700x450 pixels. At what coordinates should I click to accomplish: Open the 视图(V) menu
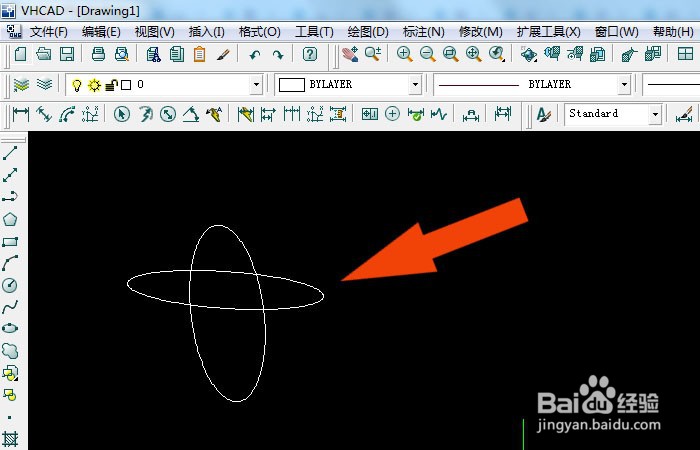coord(154,32)
